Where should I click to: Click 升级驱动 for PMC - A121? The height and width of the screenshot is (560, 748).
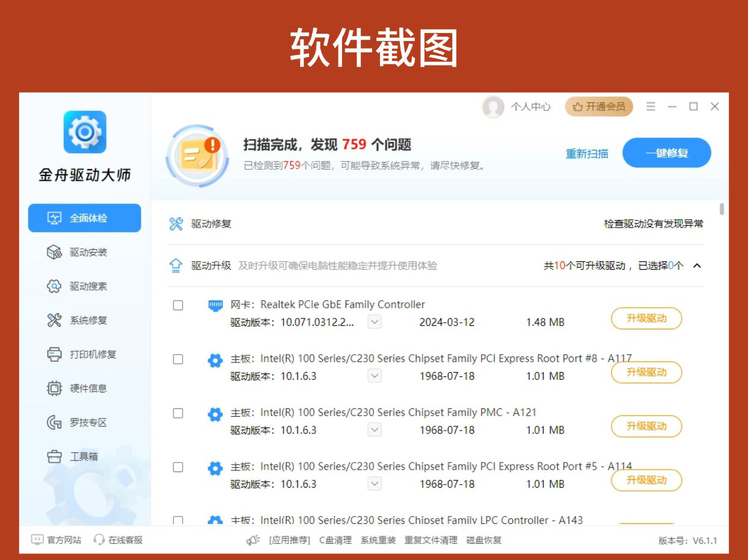tap(647, 426)
